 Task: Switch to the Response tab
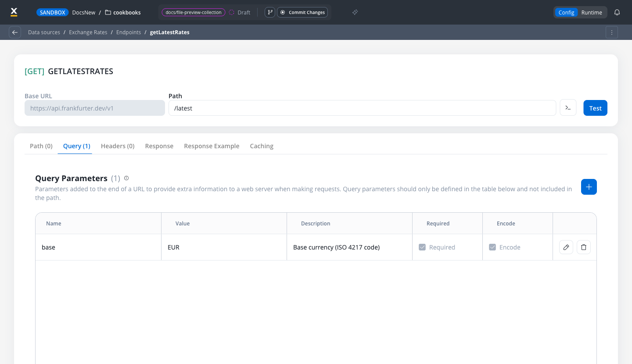(x=159, y=146)
